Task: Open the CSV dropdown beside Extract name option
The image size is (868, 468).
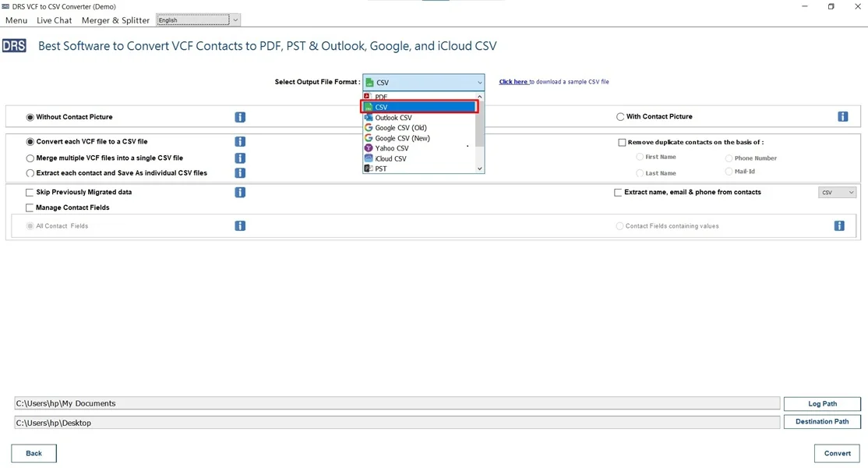Action: tap(837, 192)
